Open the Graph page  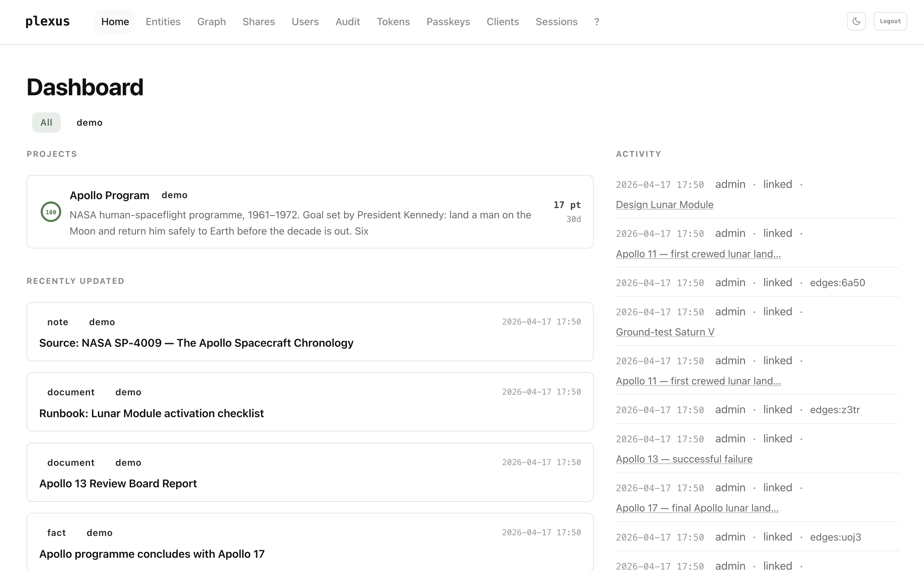click(x=211, y=22)
